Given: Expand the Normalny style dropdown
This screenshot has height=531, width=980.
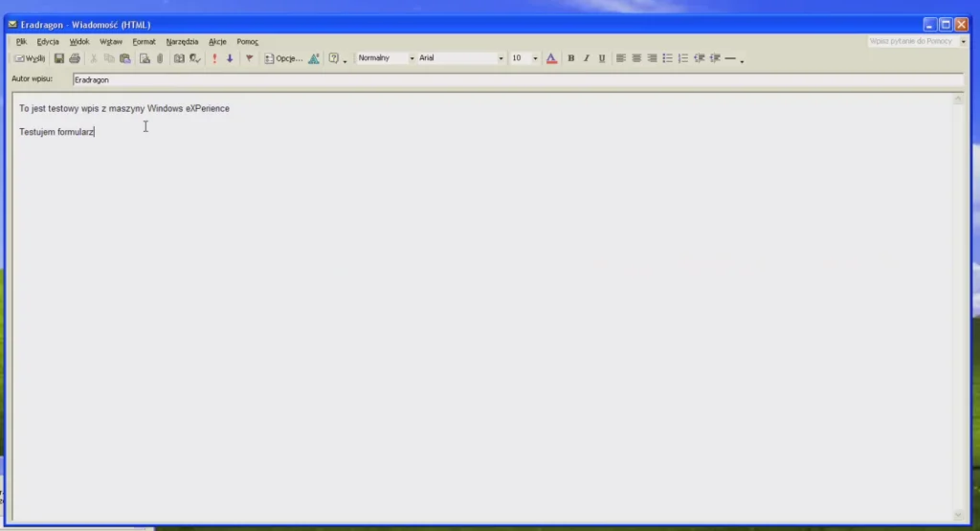Looking at the screenshot, I should pos(412,58).
